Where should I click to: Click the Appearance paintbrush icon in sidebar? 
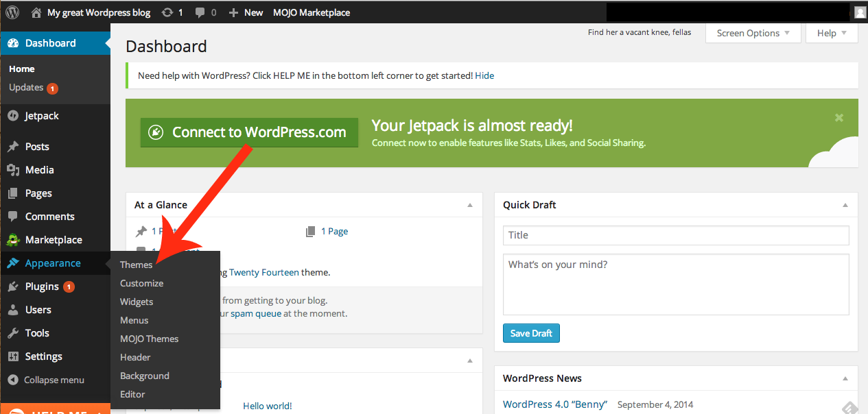12,263
